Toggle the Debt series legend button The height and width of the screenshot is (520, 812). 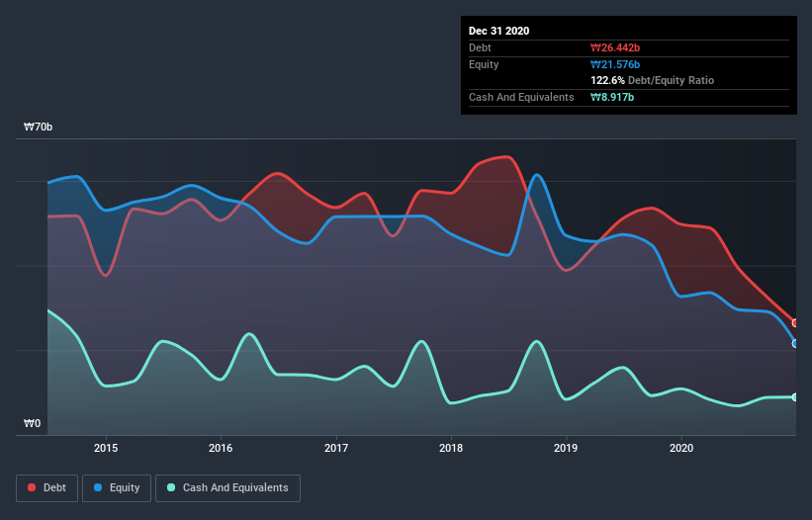pyautogui.click(x=46, y=488)
